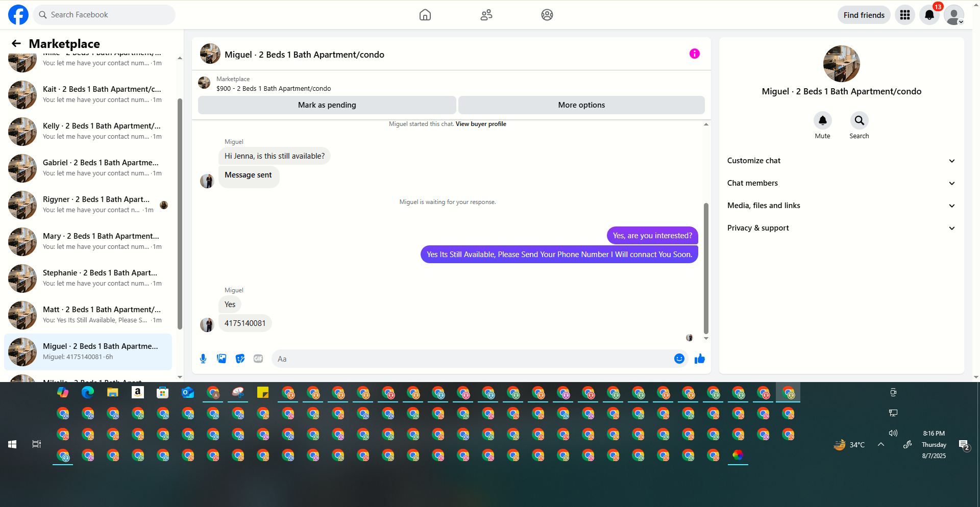
Task: Click Miguel's large profile picture in right panel
Action: coord(842,64)
